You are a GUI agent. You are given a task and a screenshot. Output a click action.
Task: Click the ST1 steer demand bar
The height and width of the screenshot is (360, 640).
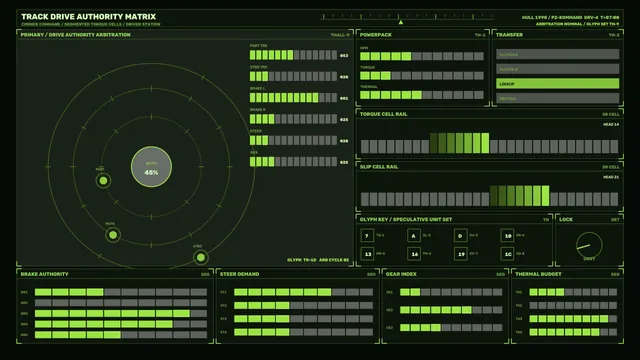click(x=304, y=292)
